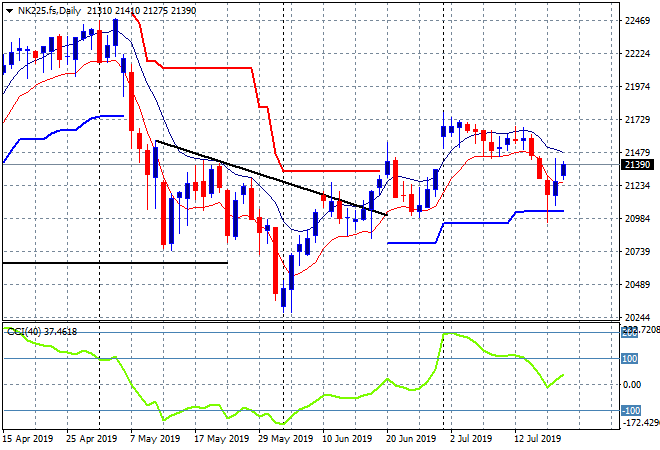The width and height of the screenshot is (660, 450).
Task: Click the 20739 price axis label
Action: tap(637, 251)
